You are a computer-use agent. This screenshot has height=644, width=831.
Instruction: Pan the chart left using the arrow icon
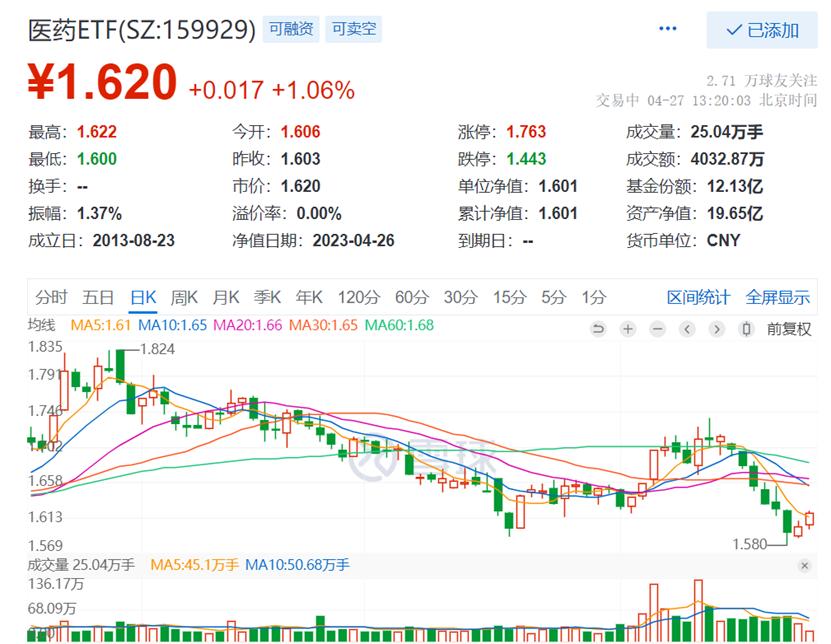(687, 328)
